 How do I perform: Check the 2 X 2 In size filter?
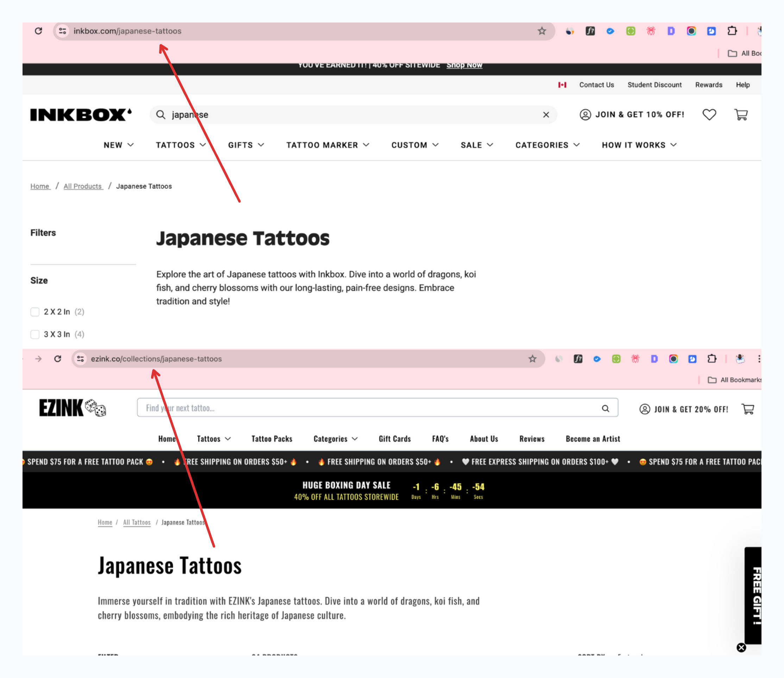click(x=35, y=312)
